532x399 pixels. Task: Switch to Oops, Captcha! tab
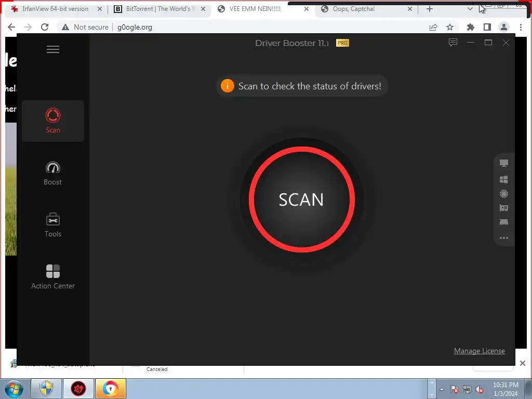353,9
